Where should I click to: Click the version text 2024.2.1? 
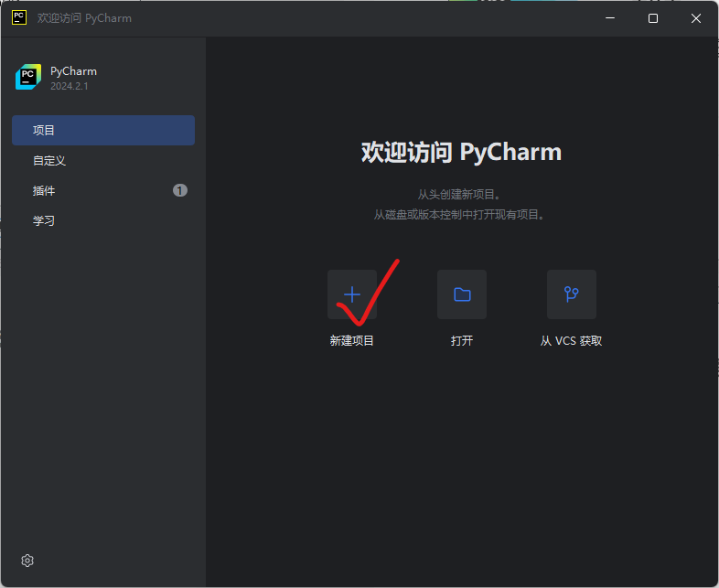click(70, 86)
